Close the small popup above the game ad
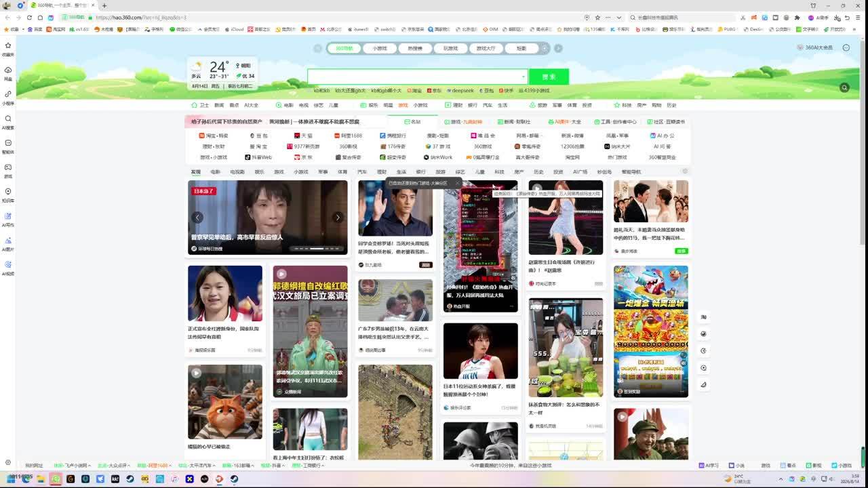The height and width of the screenshot is (488, 868). click(x=457, y=183)
